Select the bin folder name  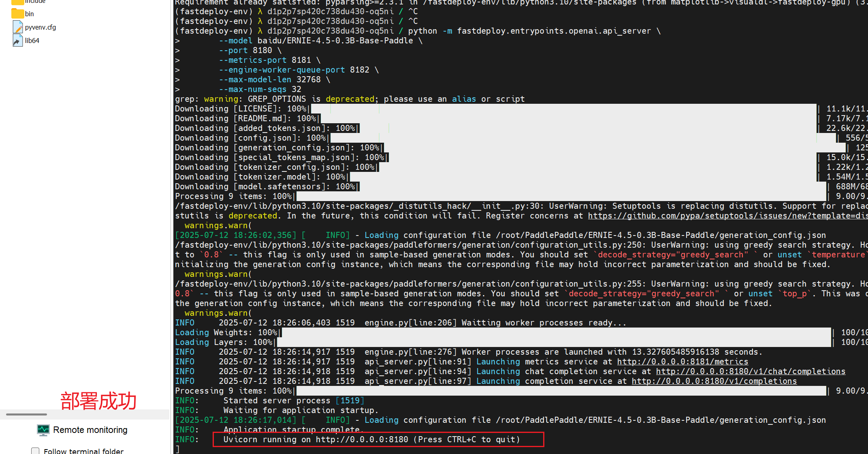30,14
